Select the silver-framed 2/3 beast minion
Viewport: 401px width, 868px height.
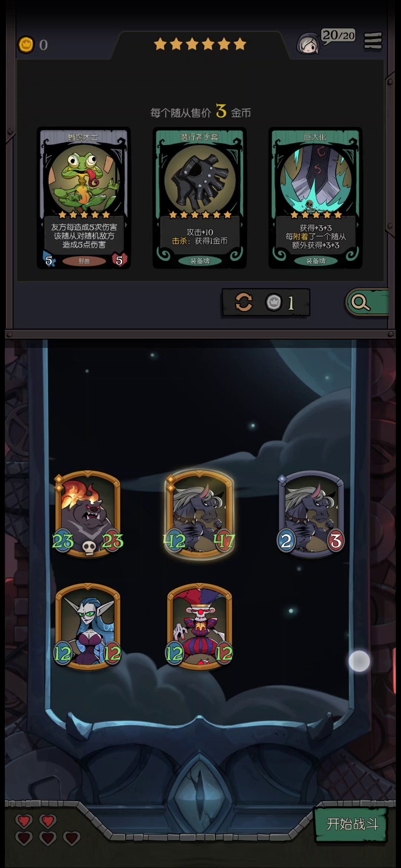pos(311,514)
